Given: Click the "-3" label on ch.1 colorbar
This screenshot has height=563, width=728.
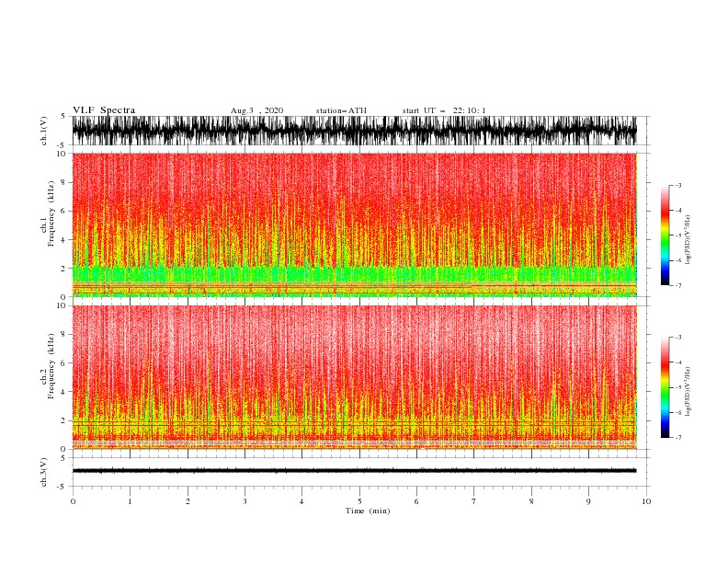Looking at the screenshot, I should click(677, 185).
